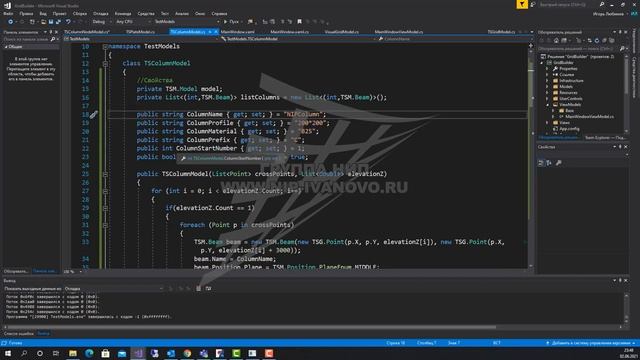This screenshot has width=640, height=360.
Task: Click the wrench icon in Properties panel
Action: [x=558, y=163]
